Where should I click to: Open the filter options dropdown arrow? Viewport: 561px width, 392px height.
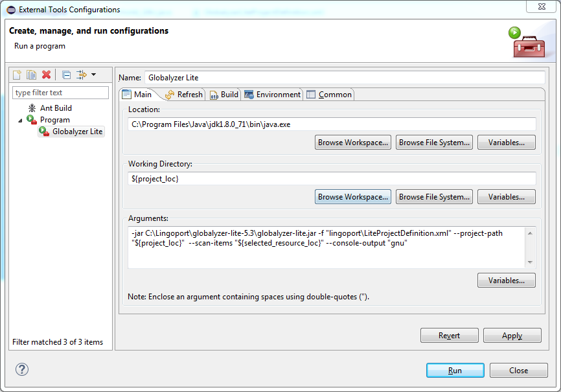(93, 75)
